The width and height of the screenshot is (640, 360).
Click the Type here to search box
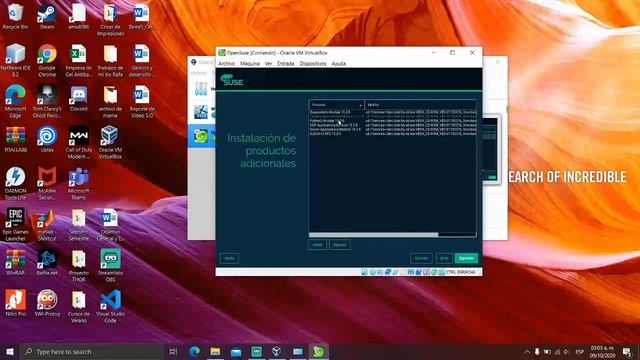(92, 351)
